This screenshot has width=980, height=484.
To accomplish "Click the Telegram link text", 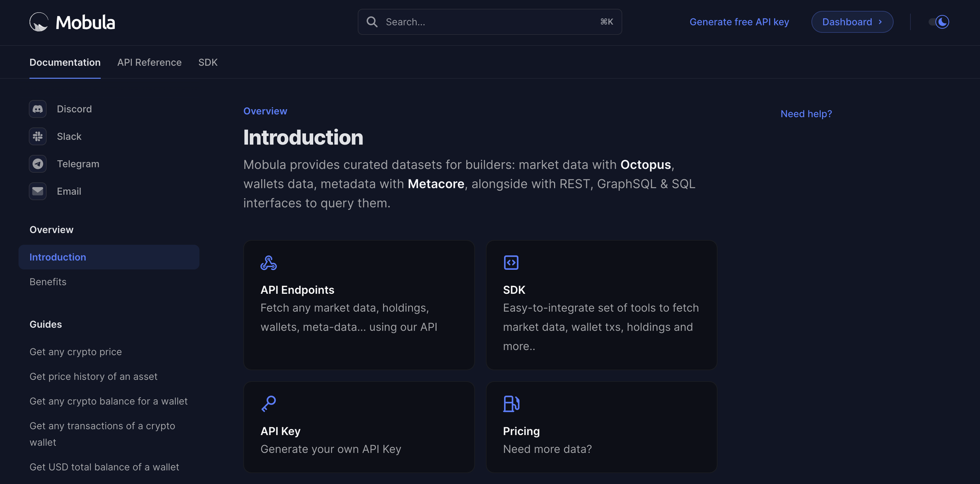I will pyautogui.click(x=78, y=164).
